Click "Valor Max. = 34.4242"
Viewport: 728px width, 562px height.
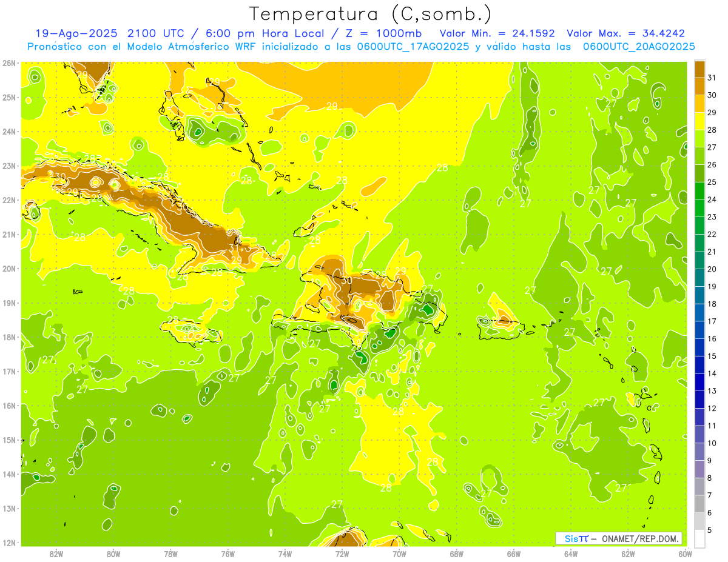[625, 33]
